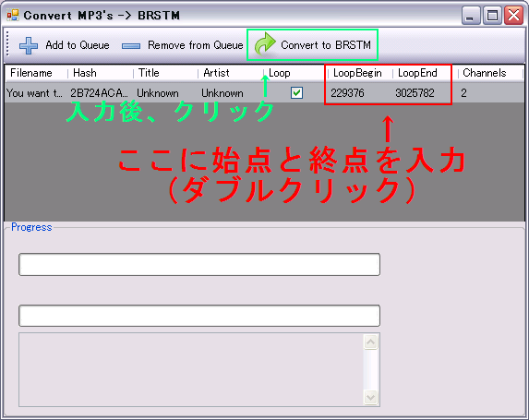
Task: Minimize the Convert MP3's window
Action: [x=471, y=15]
